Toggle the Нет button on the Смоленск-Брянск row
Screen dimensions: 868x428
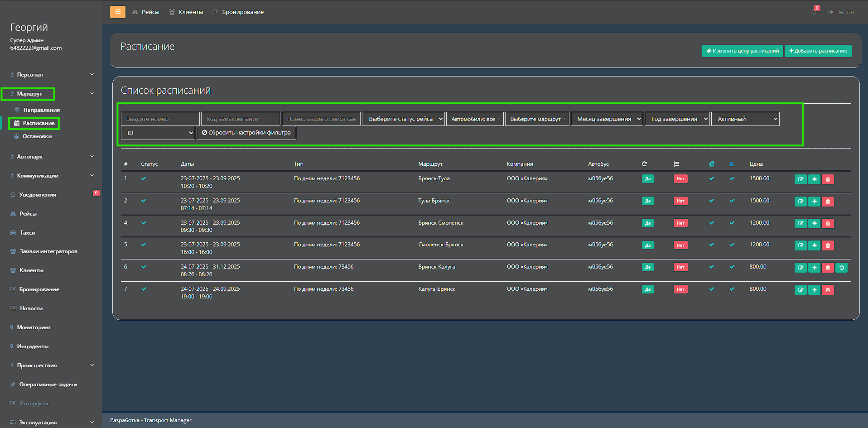(x=680, y=245)
